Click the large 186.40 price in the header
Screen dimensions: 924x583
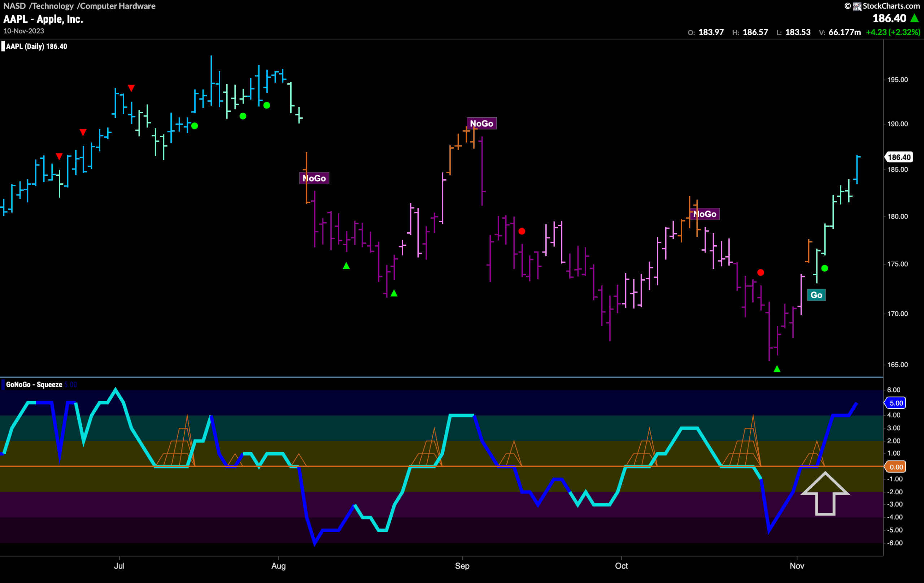[x=889, y=18]
